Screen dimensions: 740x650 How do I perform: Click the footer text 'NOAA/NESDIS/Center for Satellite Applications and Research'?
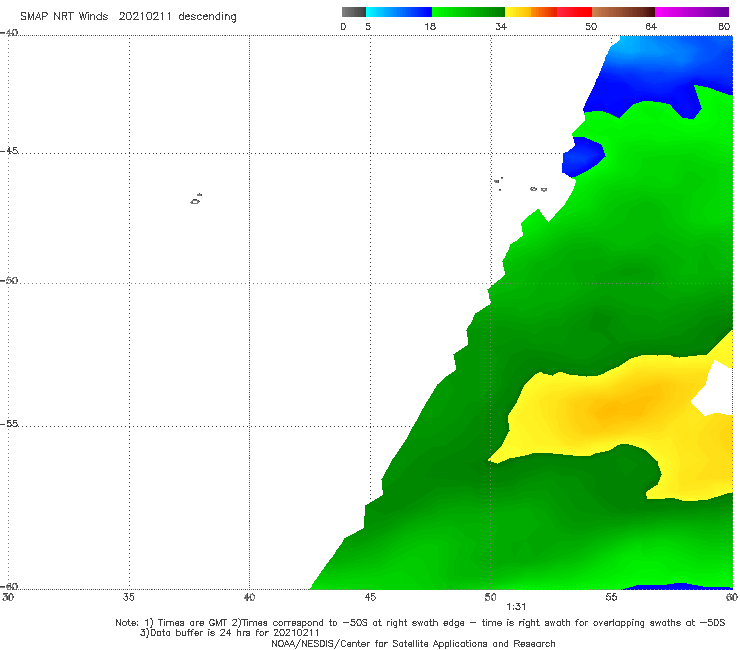[413, 644]
